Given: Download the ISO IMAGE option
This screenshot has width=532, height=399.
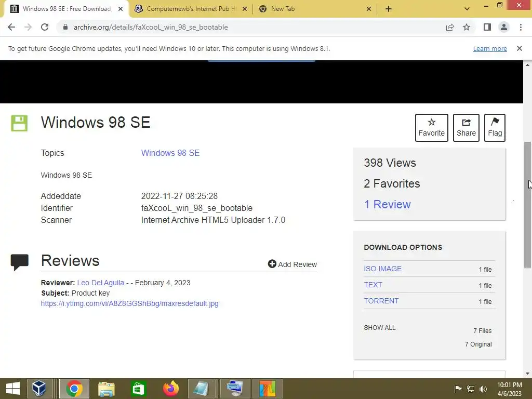Looking at the screenshot, I should coord(383,269).
